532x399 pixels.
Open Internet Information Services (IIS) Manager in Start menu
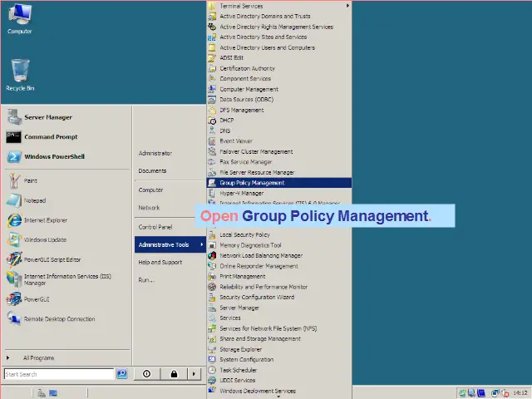(67, 279)
